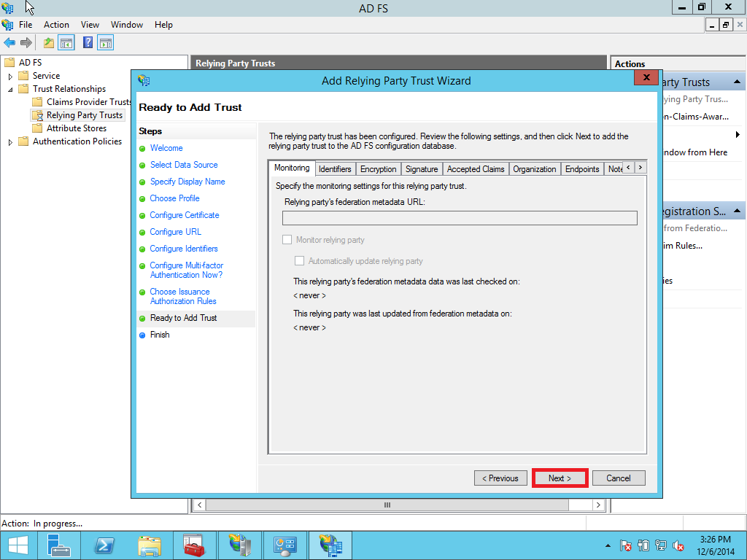
Task: Expand the Authentication Policies tree node
Action: tap(10, 141)
